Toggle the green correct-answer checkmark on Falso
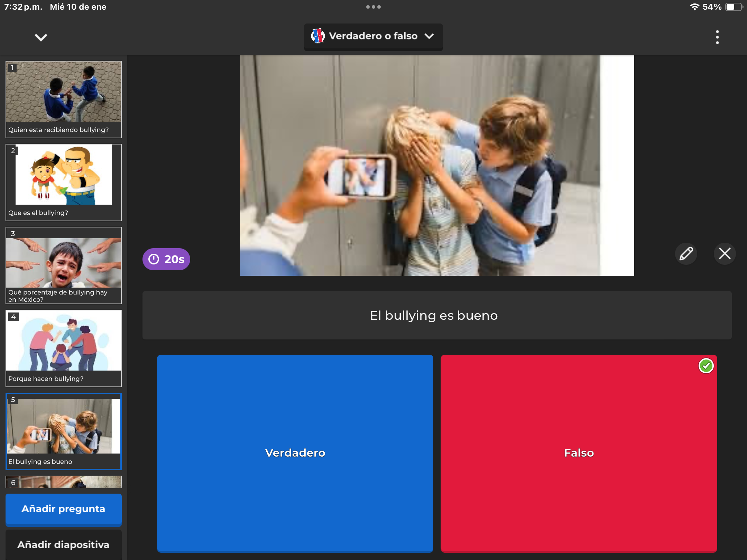Screen dimensions: 747x560 706,366
